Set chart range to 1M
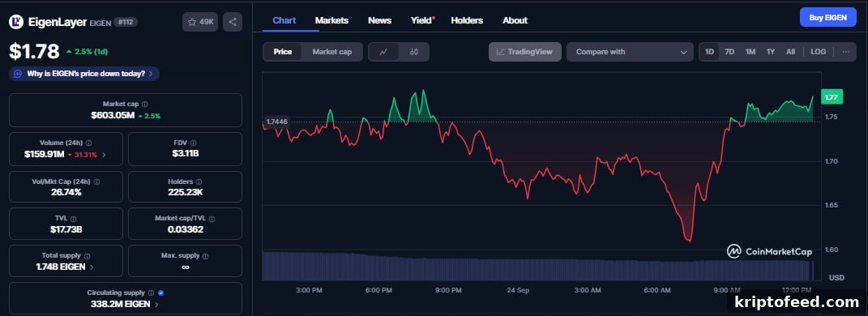Screen dimensions: 868x316 (750, 52)
